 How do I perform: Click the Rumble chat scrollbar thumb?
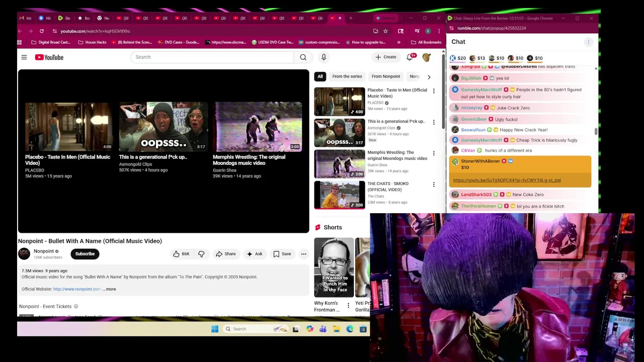point(596,132)
